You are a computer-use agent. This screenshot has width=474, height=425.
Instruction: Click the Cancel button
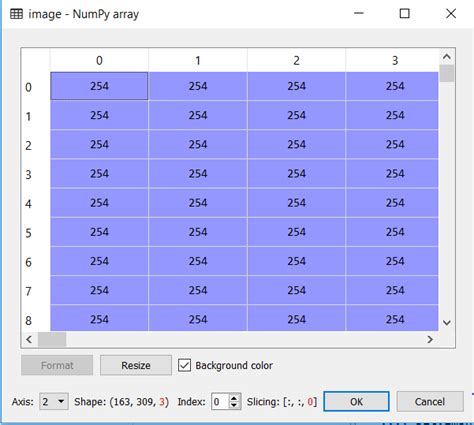point(430,402)
